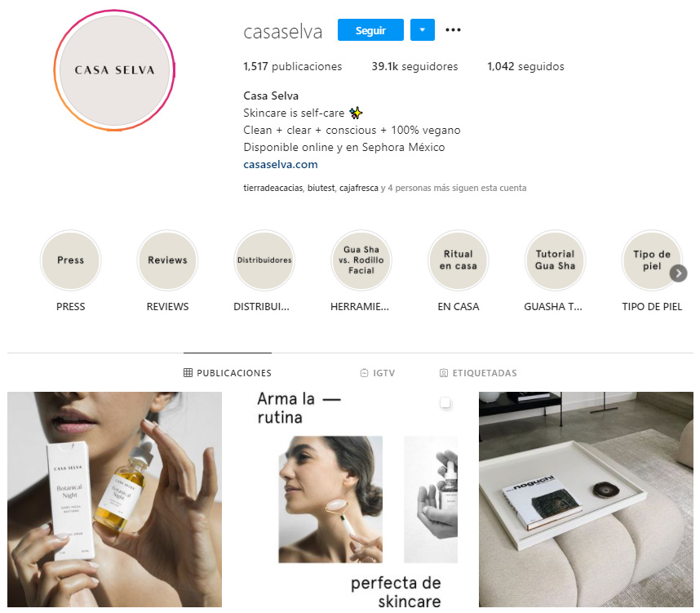Viewport: 700px width, 613px height.
Task: Open the Botanical Night serum post
Action: tap(114, 500)
